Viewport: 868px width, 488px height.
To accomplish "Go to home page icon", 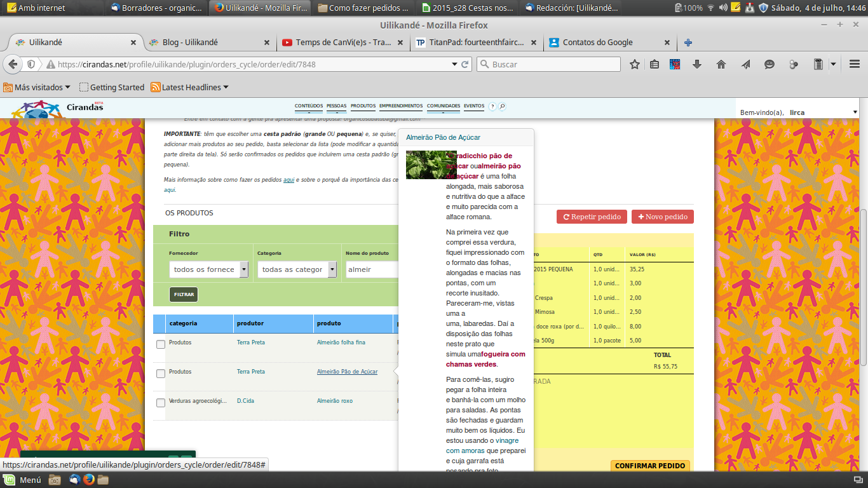I will tap(721, 64).
